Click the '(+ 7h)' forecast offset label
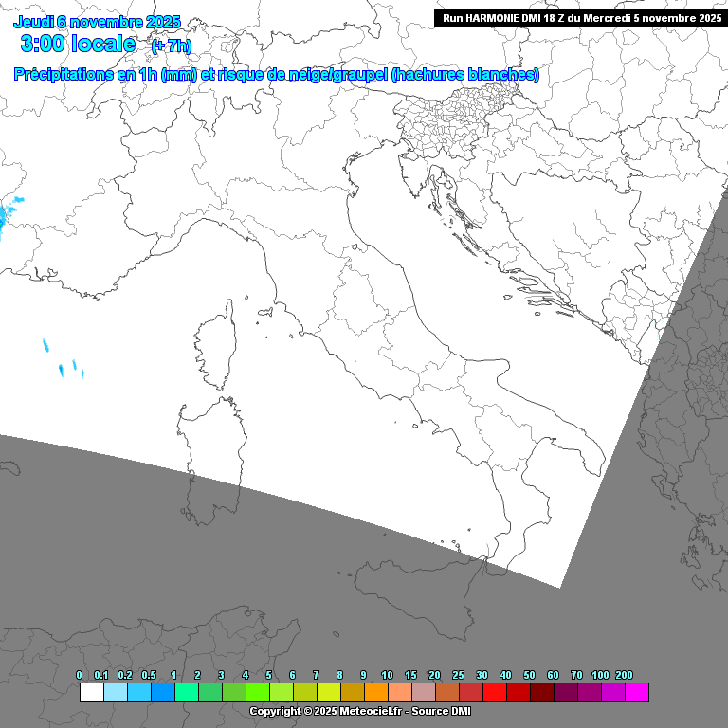Screen dimensions: 728x728 pos(172,45)
